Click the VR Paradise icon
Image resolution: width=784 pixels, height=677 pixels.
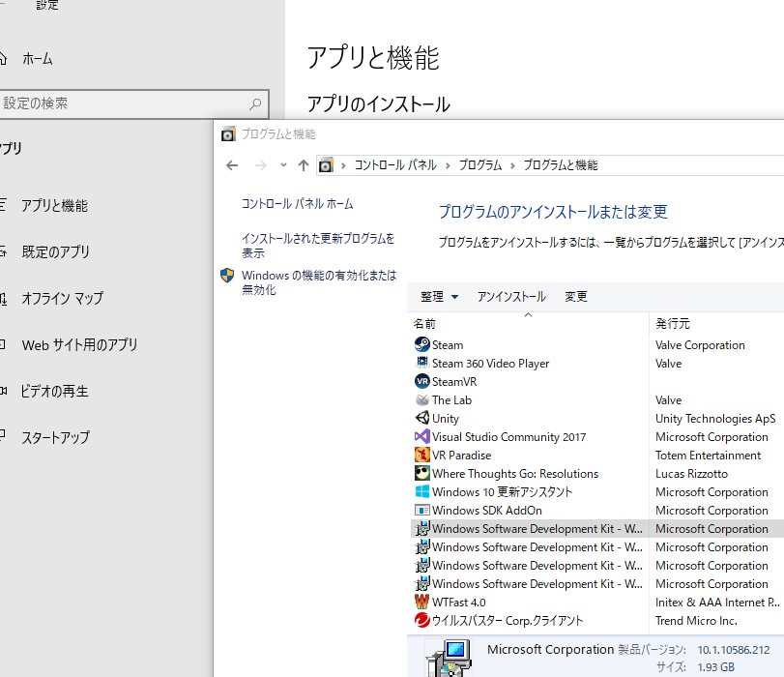pos(422,455)
